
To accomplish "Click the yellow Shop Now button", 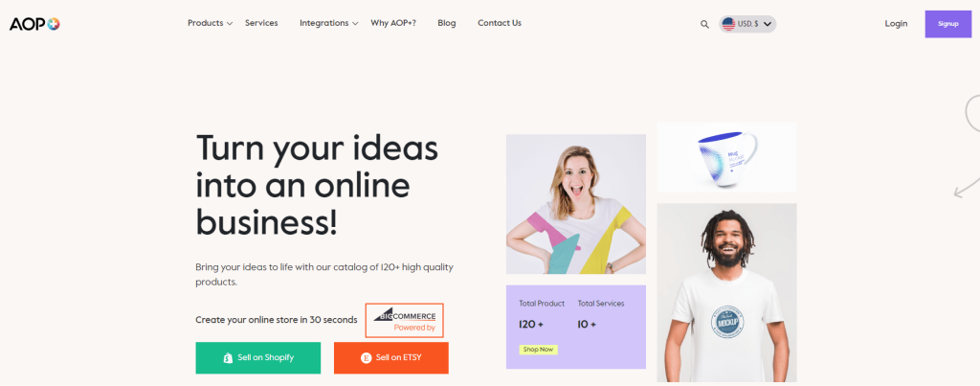I will click(538, 350).
